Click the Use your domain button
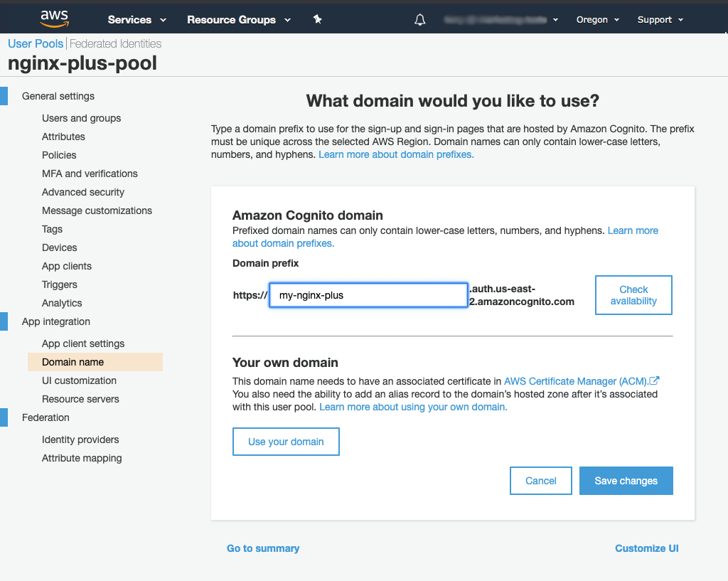728x581 pixels. [286, 442]
